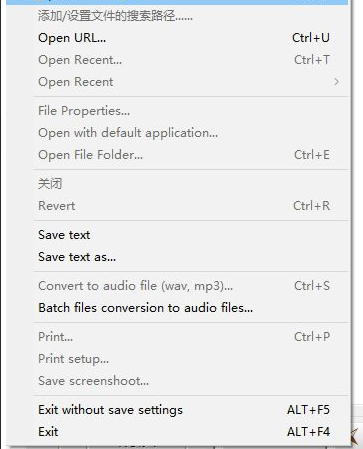Viewport: 363px width, 449px height.
Task: Choose Revert from the menu
Action: point(177,206)
